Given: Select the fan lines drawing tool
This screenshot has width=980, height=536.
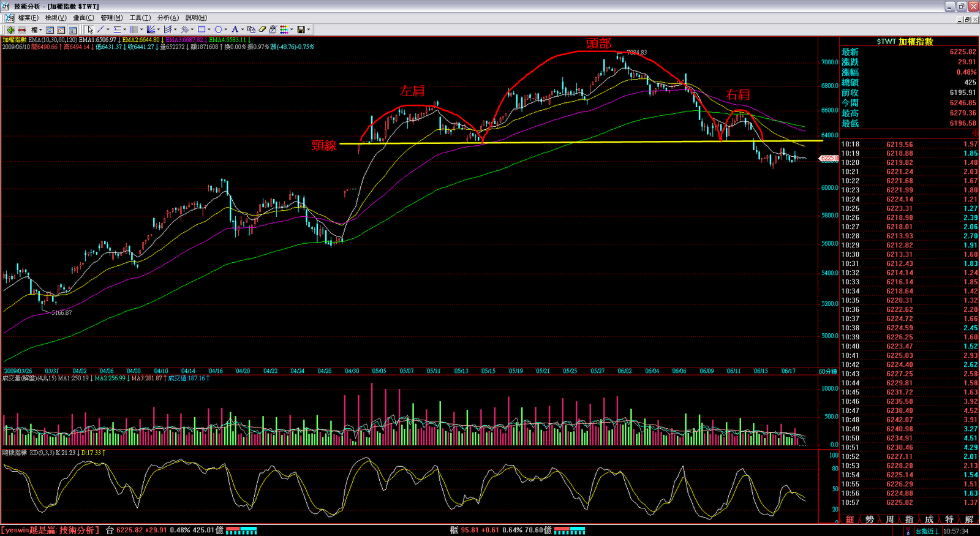Looking at the screenshot, I should tap(151, 29).
